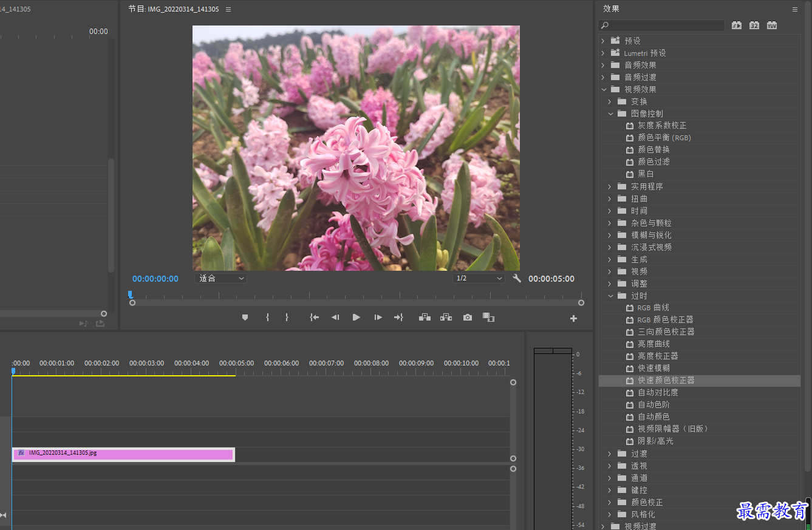Select the 颜色过滤 effect
The height and width of the screenshot is (530, 812).
tap(654, 162)
